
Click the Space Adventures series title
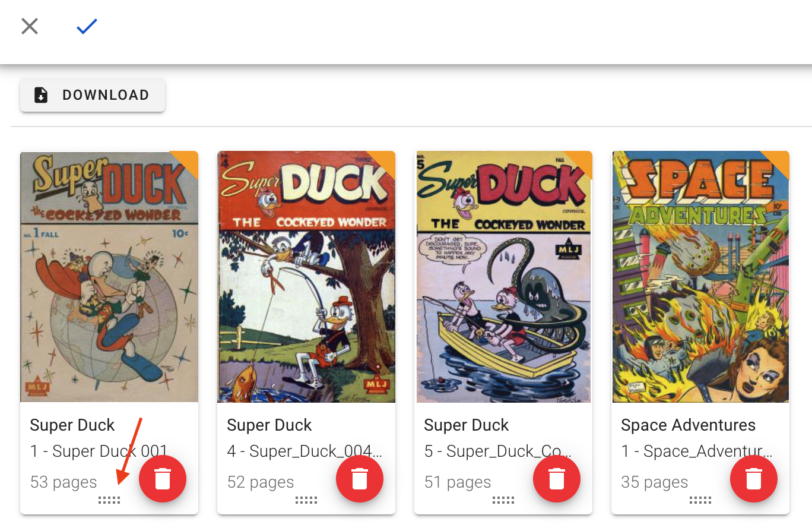tap(688, 425)
